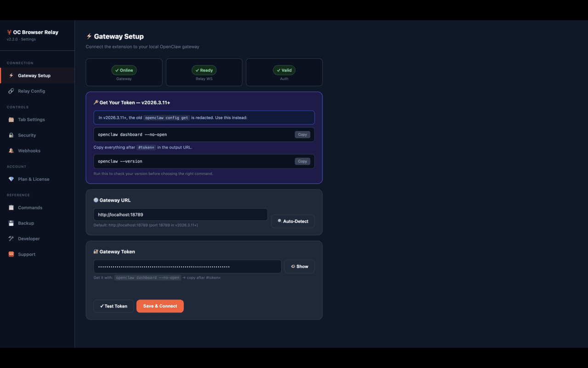Click the tools icon for Developer
This screenshot has height=368, width=588.
11,239
